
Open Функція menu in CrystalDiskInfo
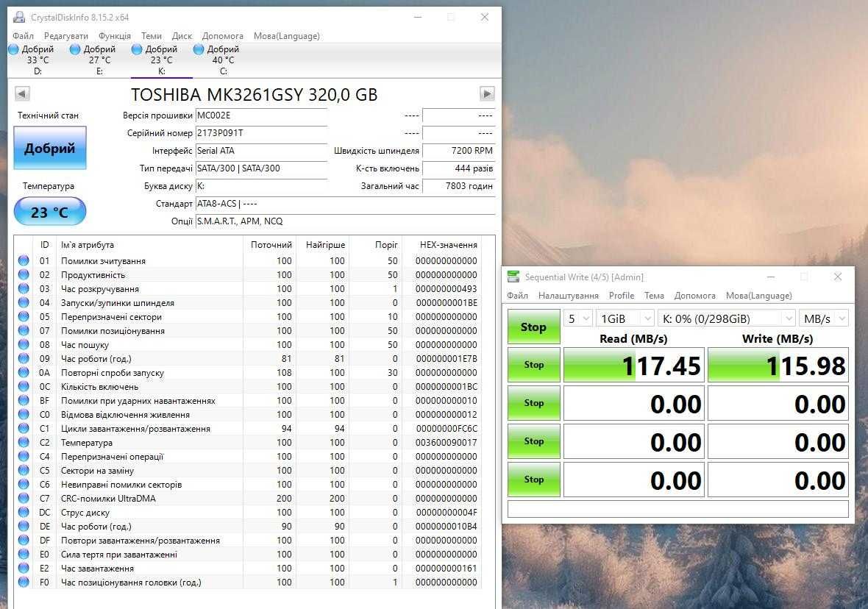(115, 36)
